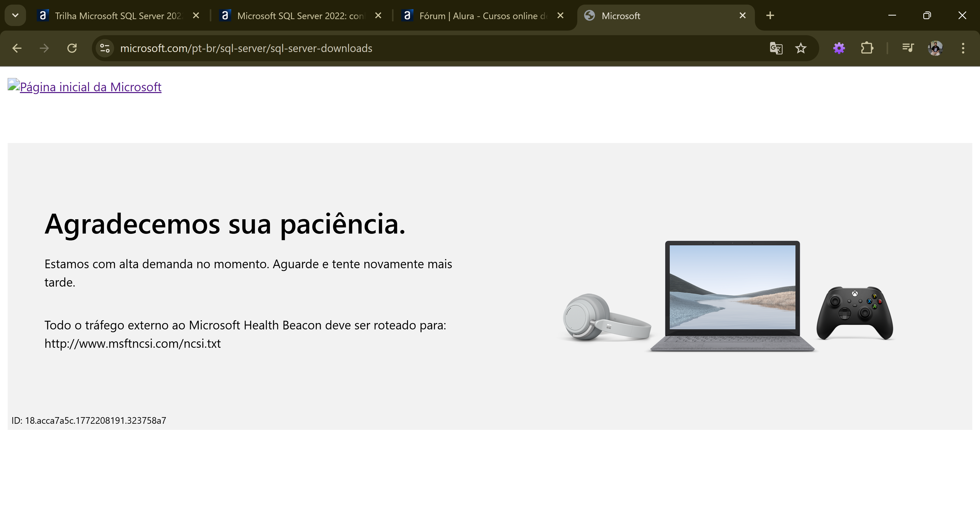Open the Página inicial da Microsoft link
Viewport: 980px width, 514px height.
tap(84, 87)
